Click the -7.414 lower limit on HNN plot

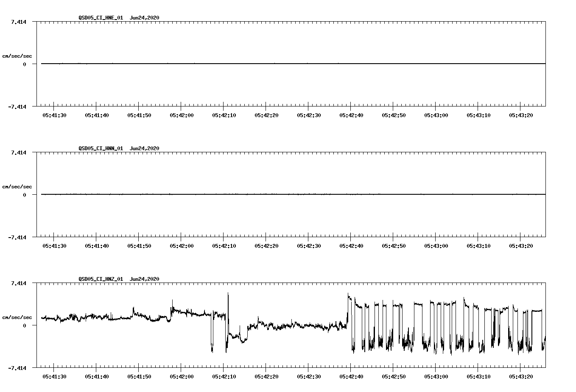(17, 238)
